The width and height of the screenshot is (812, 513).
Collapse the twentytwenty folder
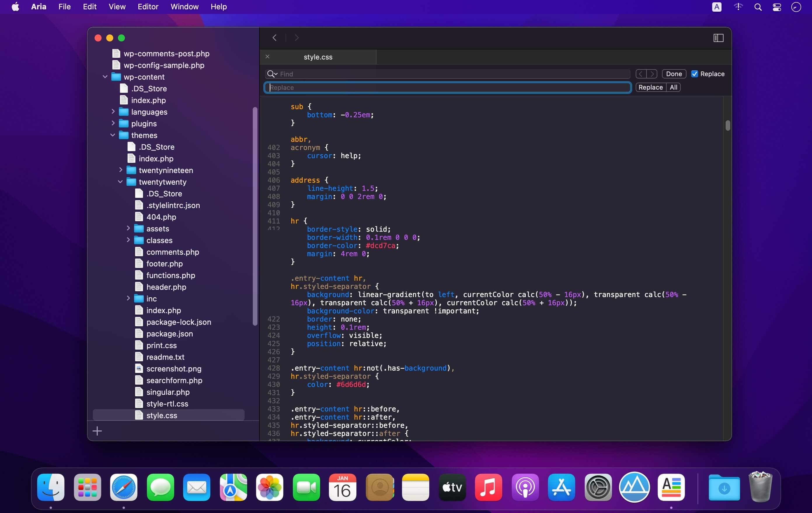point(120,182)
